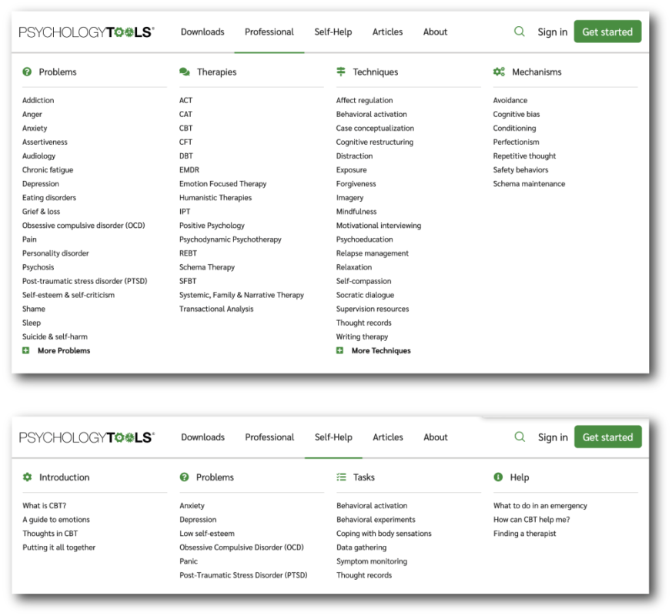Click the top Problems question-mark icon
This screenshot has height=616, width=672.
click(x=27, y=72)
